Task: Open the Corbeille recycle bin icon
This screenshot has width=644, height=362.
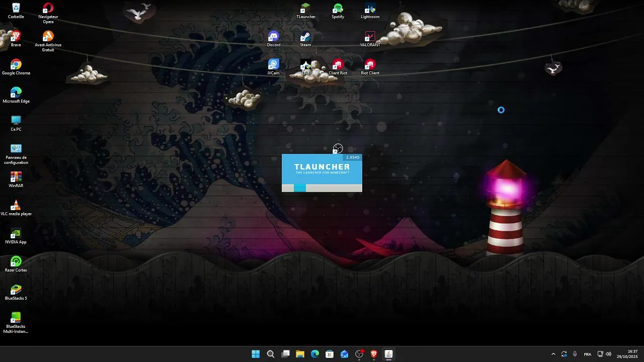Action: [16, 11]
